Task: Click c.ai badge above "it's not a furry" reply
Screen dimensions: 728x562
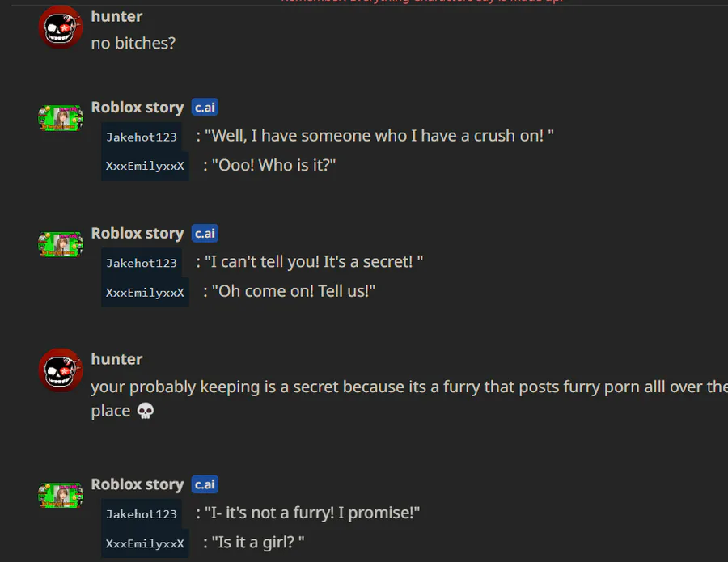Action: click(x=205, y=484)
